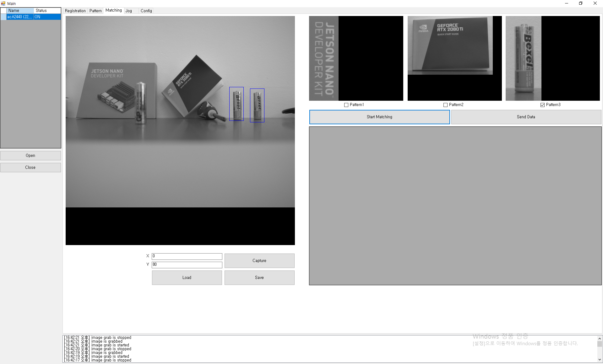The height and width of the screenshot is (364, 603).
Task: Select the Matching tab
Action: tap(114, 10)
